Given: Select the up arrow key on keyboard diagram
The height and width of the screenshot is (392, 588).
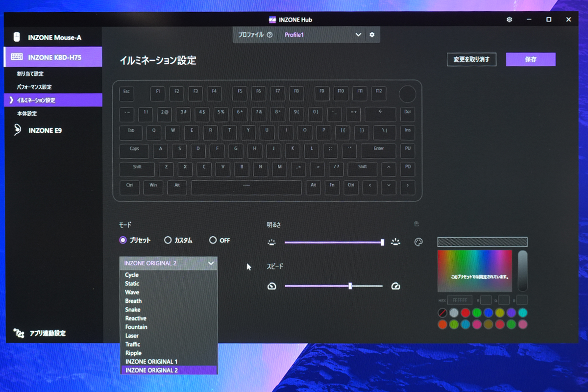Looking at the screenshot, I should pyautogui.click(x=389, y=169).
